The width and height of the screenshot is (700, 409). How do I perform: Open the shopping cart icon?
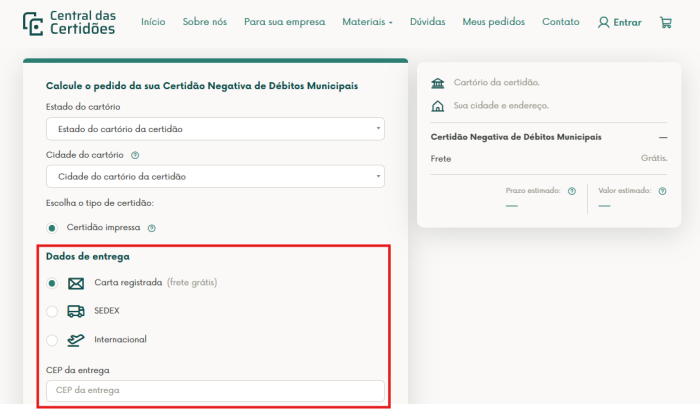point(666,22)
